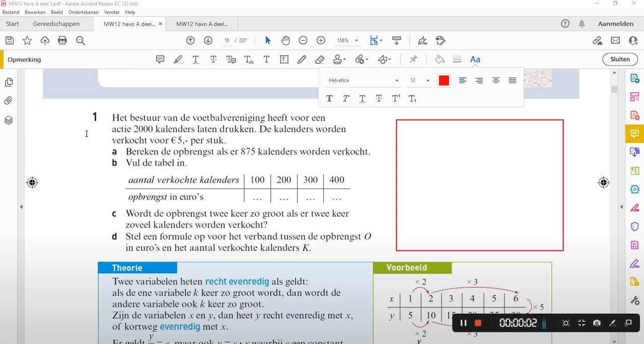Stop the screen recording with the red square
Image resolution: width=644 pixels, height=344 pixels.
[x=478, y=323]
